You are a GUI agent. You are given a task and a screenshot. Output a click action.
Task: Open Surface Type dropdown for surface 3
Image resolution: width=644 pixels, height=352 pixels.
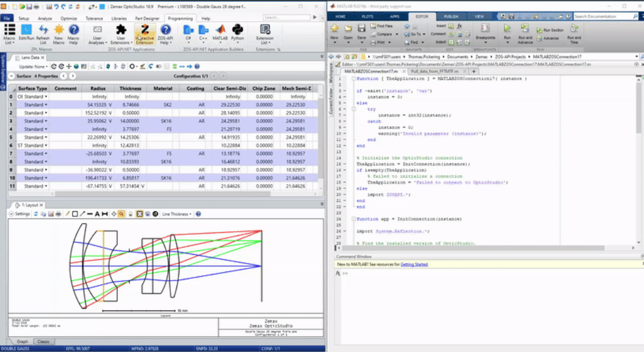point(46,121)
